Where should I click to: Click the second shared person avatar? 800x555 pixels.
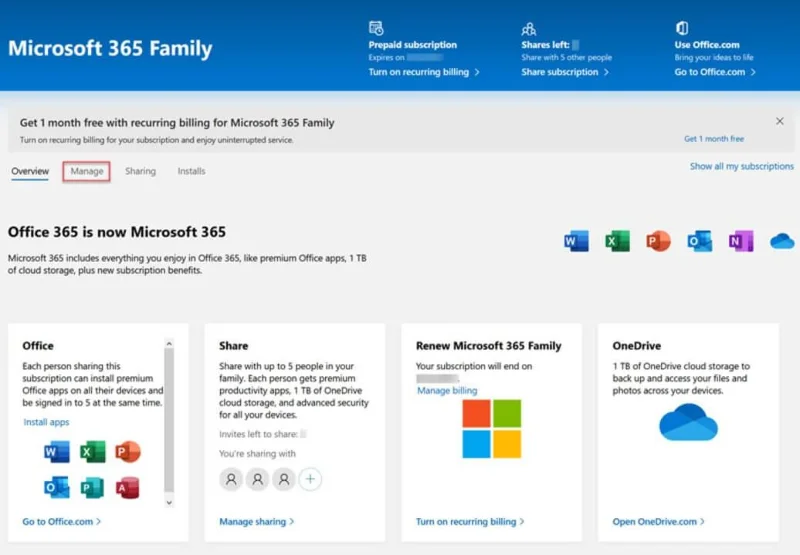pos(258,479)
